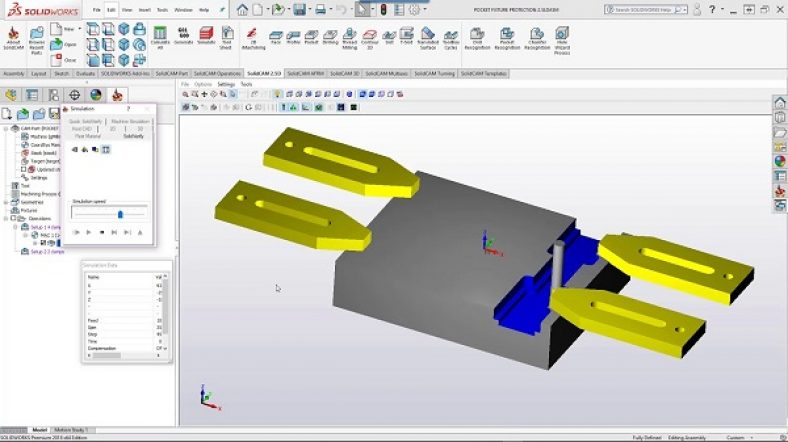
Task: Switch to the SolidCAM Turning tab
Action: [434, 74]
